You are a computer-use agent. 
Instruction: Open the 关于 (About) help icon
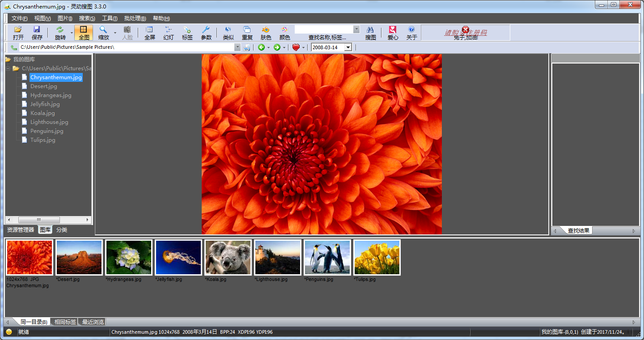pyautogui.click(x=411, y=33)
